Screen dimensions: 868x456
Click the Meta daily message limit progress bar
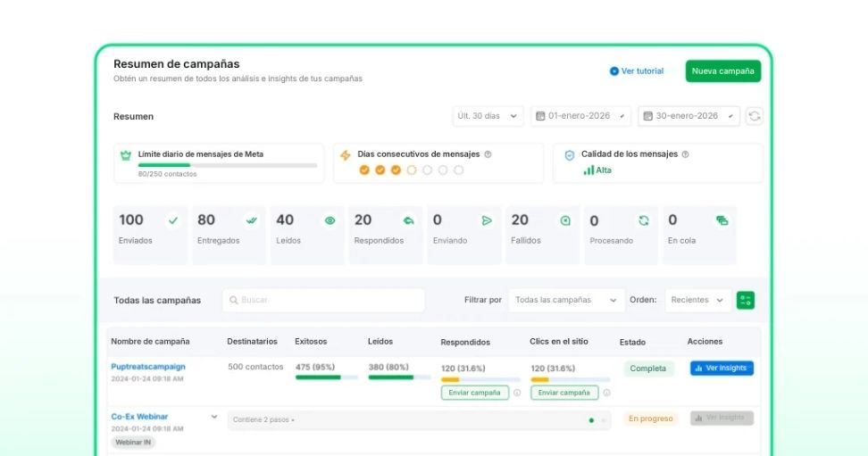point(228,165)
